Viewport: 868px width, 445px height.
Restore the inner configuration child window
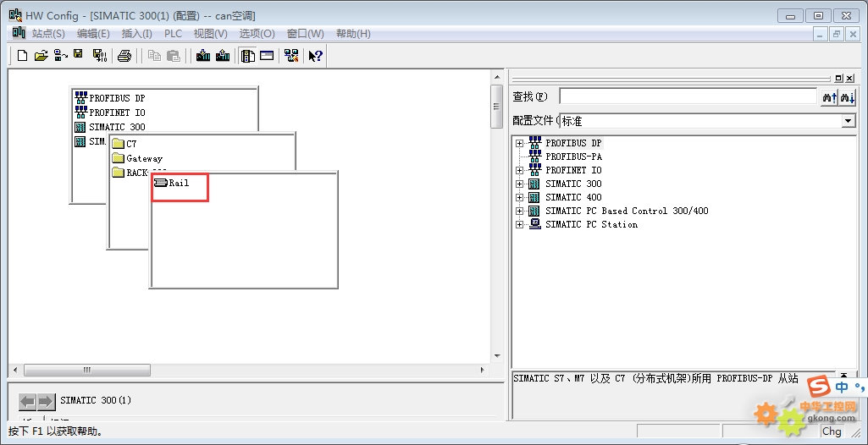(837, 34)
